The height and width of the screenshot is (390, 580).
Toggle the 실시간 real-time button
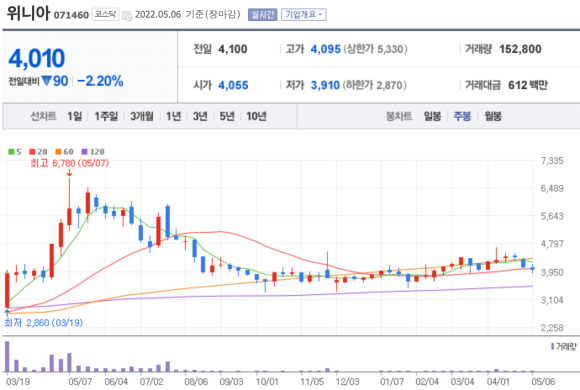[x=262, y=15]
